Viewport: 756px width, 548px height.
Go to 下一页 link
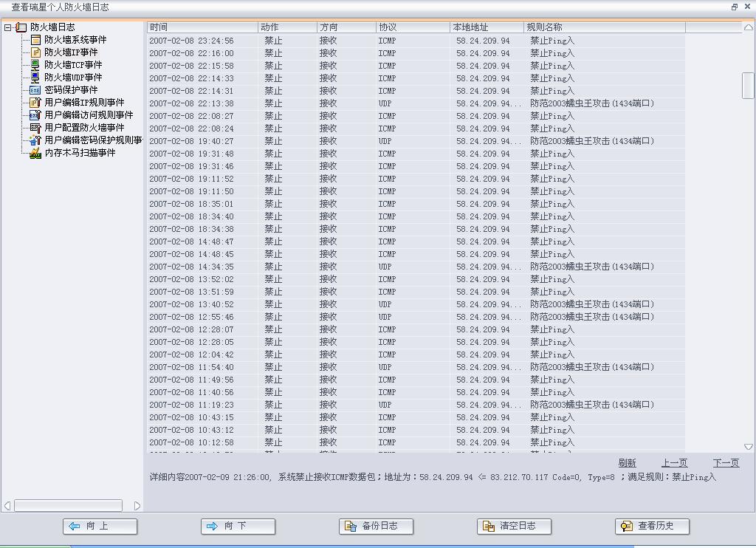[726, 463]
